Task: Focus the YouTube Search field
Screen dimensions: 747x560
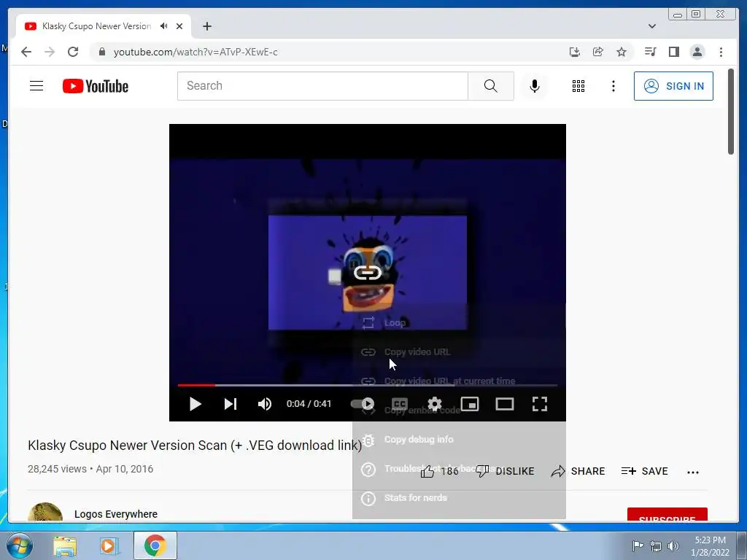Action: 322,86
